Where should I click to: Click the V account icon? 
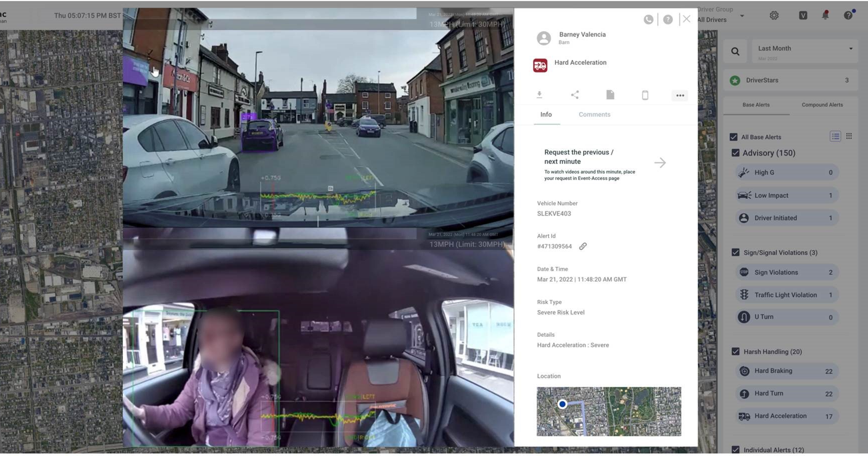pyautogui.click(x=803, y=15)
